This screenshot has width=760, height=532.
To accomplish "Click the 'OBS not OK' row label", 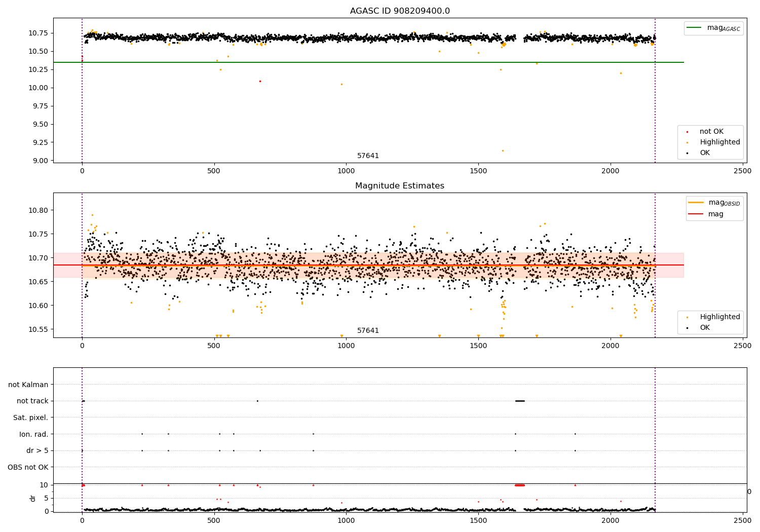I will [28, 467].
